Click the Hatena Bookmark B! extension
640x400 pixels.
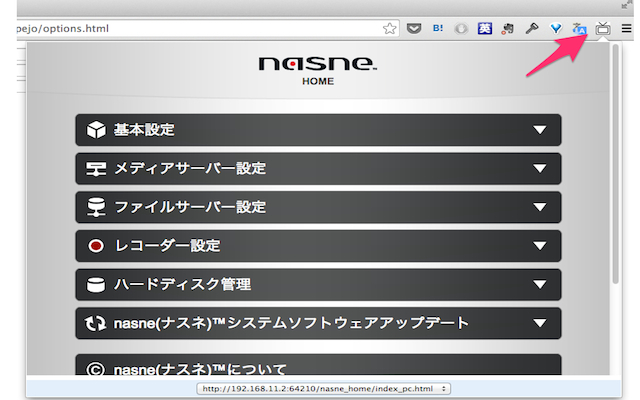click(x=438, y=28)
